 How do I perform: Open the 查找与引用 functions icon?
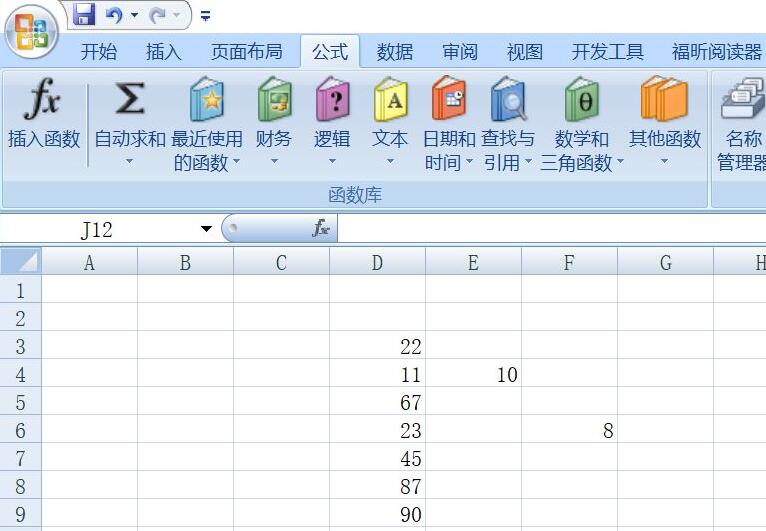tap(508, 99)
